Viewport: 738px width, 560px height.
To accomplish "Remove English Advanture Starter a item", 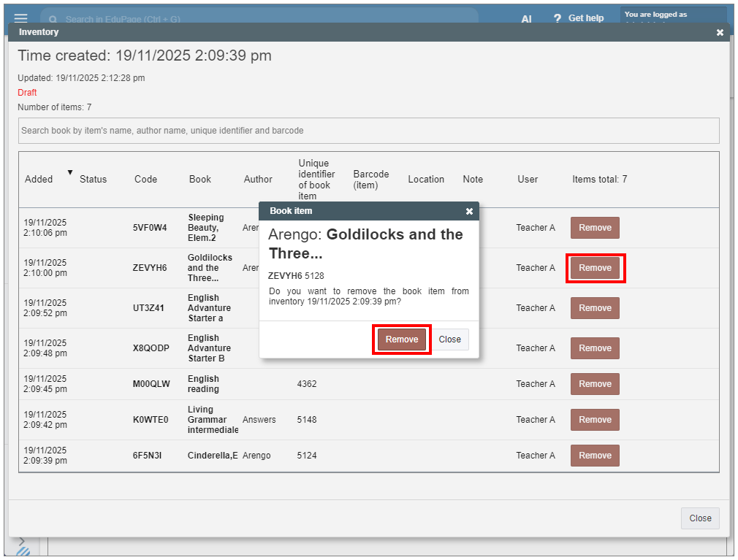I will [595, 308].
